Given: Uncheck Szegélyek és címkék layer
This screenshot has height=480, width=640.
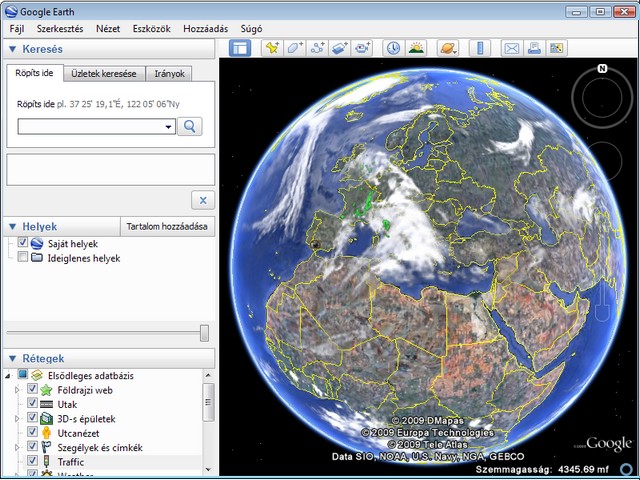Looking at the screenshot, I should (32, 446).
